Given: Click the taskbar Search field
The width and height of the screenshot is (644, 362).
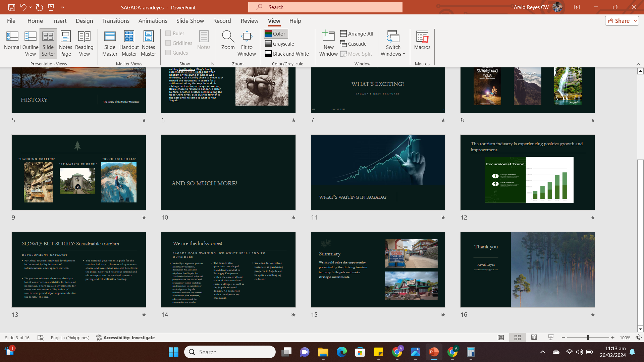Looking at the screenshot, I should coord(230,352).
